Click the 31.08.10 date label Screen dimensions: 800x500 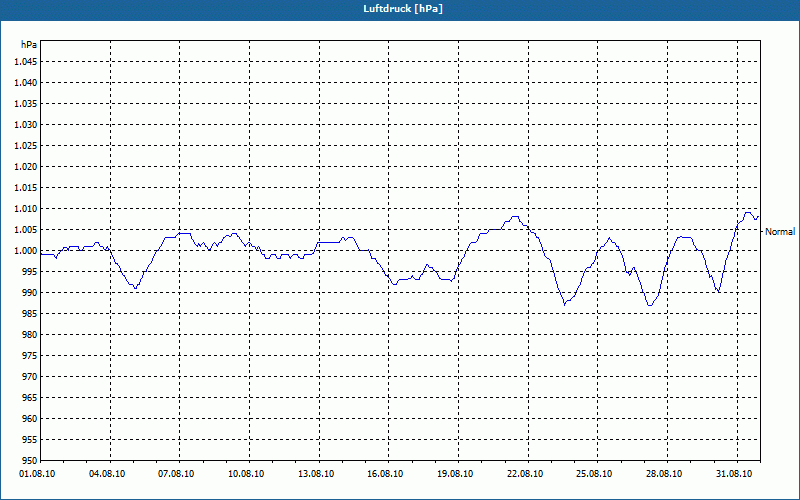point(734,473)
